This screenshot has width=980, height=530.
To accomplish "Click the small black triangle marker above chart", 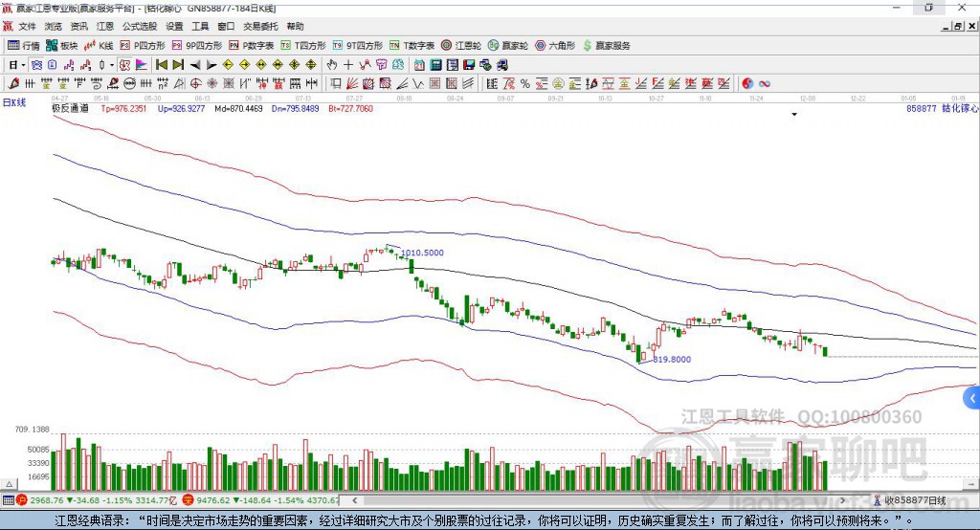I will (x=794, y=115).
